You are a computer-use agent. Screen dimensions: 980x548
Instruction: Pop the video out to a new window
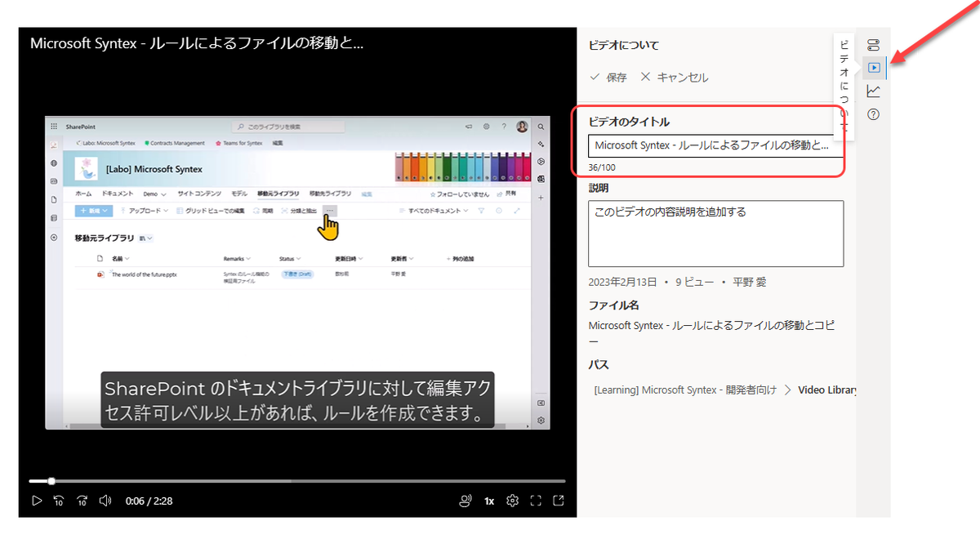(559, 501)
